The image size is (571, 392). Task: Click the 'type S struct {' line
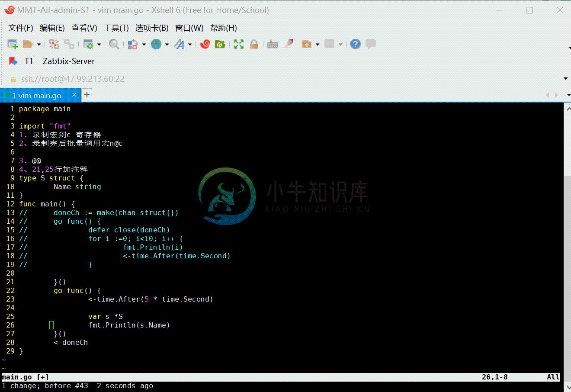pyautogui.click(x=51, y=178)
